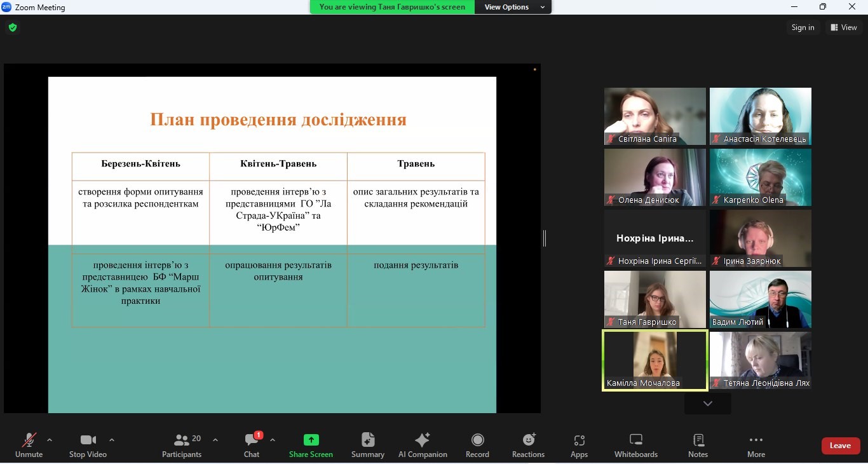Launch the AI Companion
Viewport: 868px width, 464px height.
[423, 440]
